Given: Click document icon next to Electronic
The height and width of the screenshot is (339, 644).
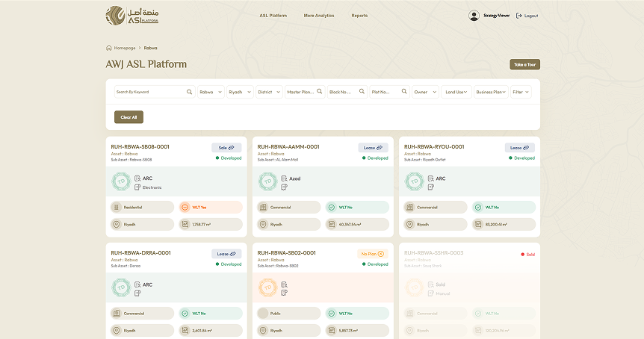Looking at the screenshot, I should tap(137, 187).
